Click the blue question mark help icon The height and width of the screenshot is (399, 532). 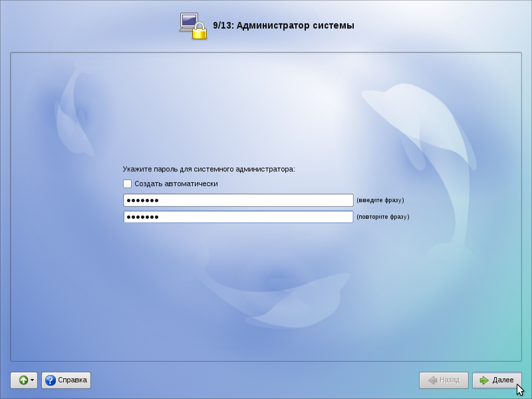50,380
